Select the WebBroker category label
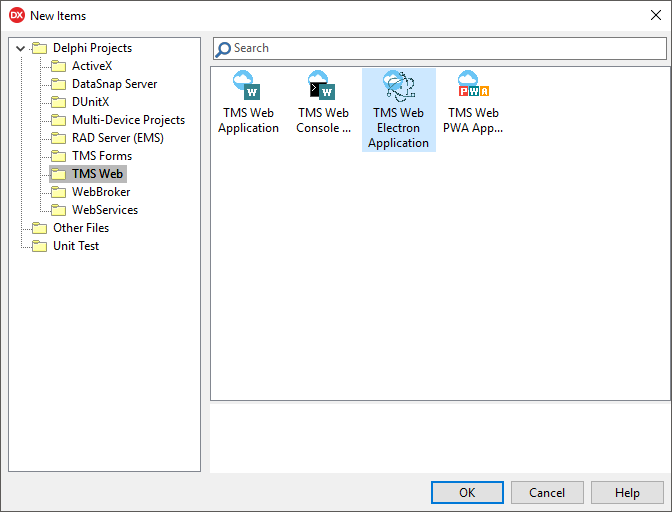 (101, 192)
